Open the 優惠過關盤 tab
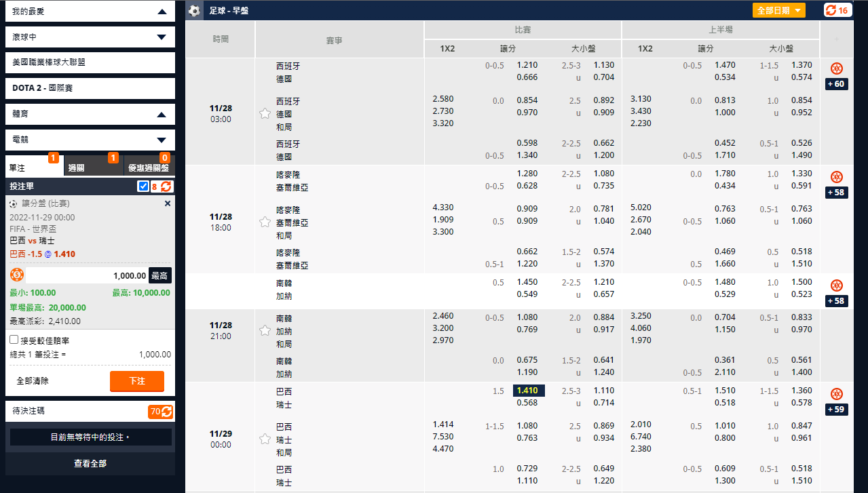The width and height of the screenshot is (868, 493). (x=149, y=167)
